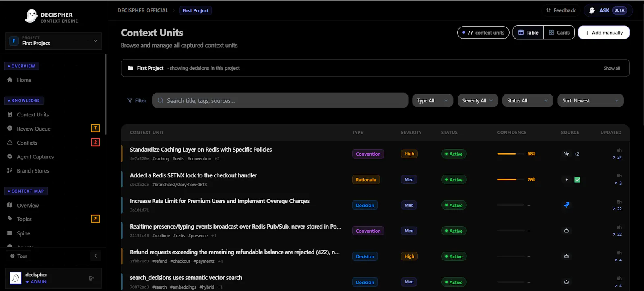The height and width of the screenshot is (291, 644).
Task: Click the First Project breadcrumb chip
Action: click(x=195, y=10)
